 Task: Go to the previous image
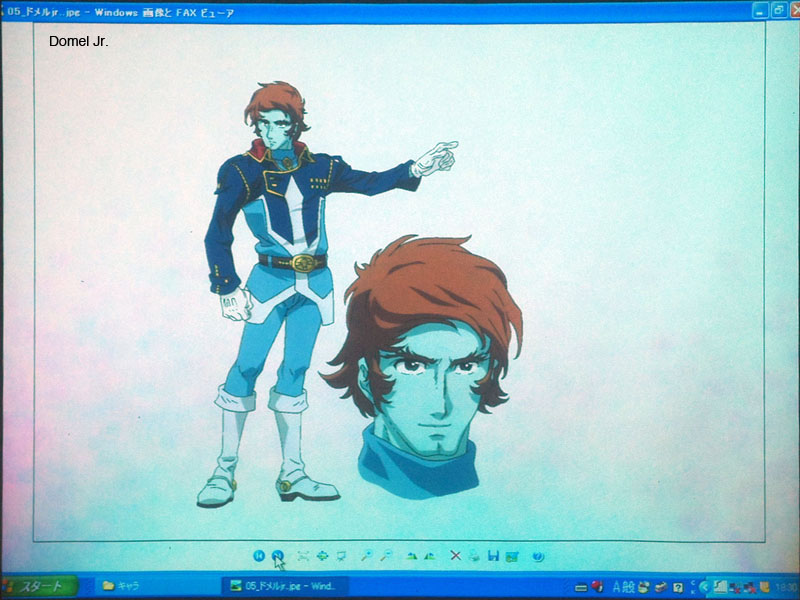[x=259, y=556]
